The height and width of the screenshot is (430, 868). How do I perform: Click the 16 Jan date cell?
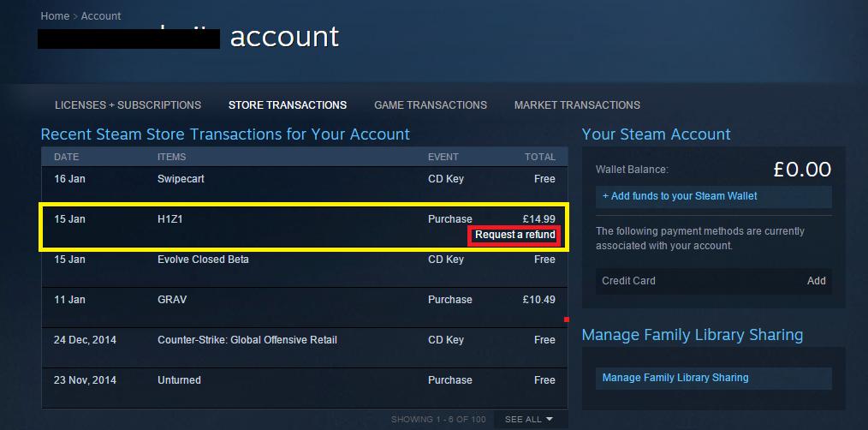tap(69, 180)
